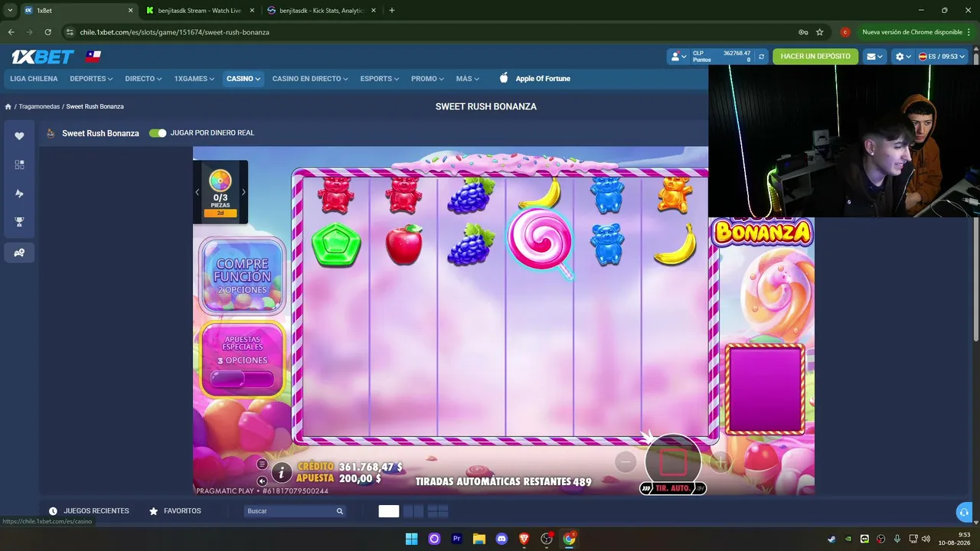Select four-game grid view layout
Image resolution: width=980 pixels, height=551 pixels.
coord(438,511)
